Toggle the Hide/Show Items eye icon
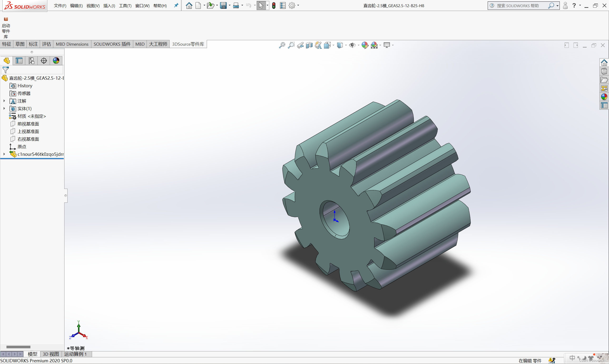 pos(353,45)
